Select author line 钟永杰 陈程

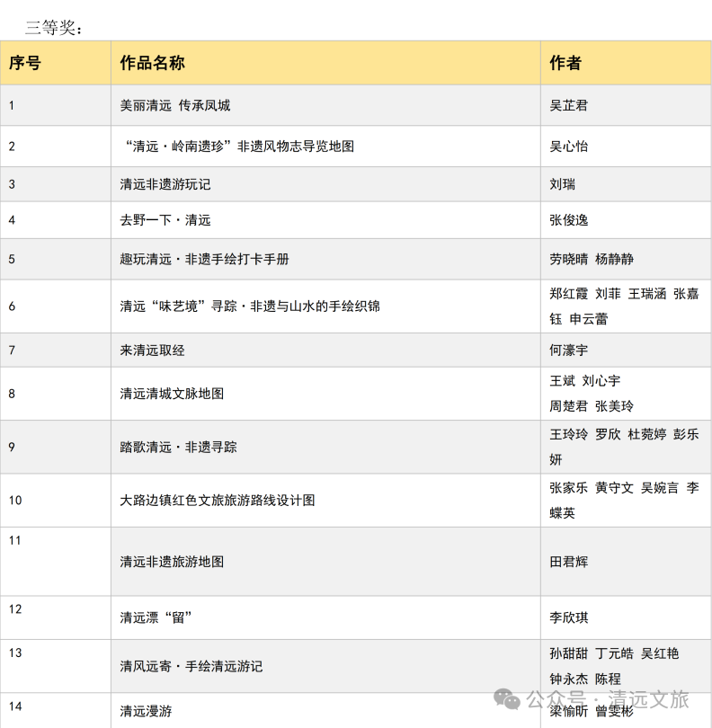coord(584,679)
